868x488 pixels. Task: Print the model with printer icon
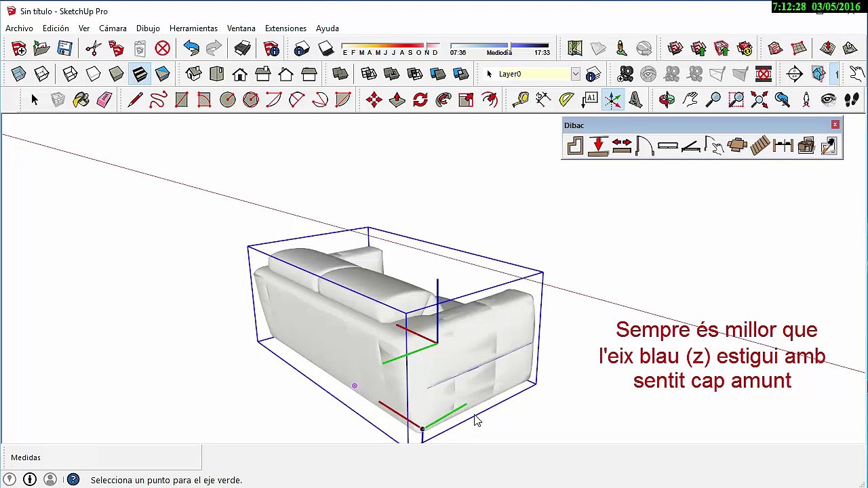point(243,49)
